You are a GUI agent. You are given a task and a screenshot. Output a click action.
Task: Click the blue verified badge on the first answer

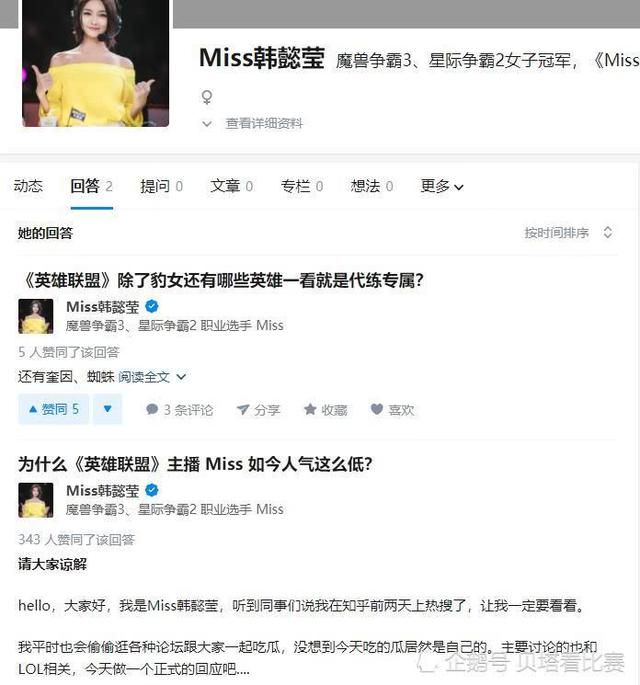click(152, 307)
